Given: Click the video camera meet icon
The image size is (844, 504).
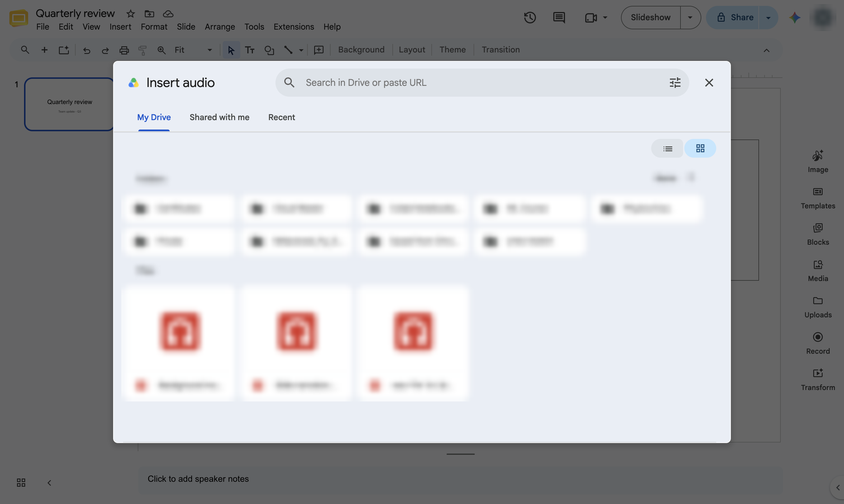Looking at the screenshot, I should [x=591, y=17].
